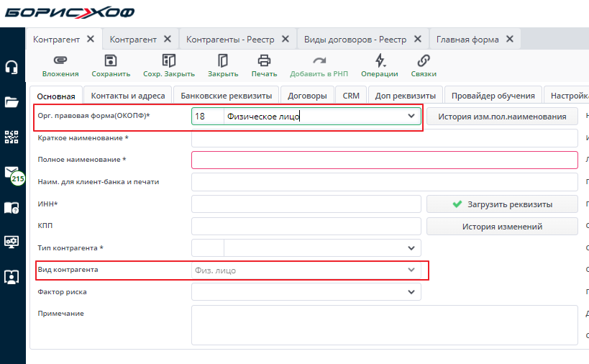
Task: Open the mail icon with 215 badge
Action: (12, 173)
